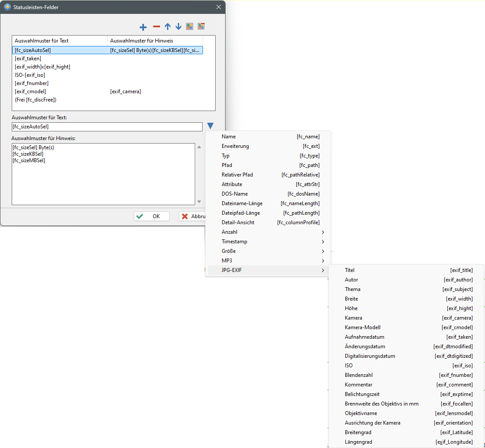Open the Größe submenu
Image resolution: width=485 pixels, height=448 pixels.
pyautogui.click(x=269, y=251)
